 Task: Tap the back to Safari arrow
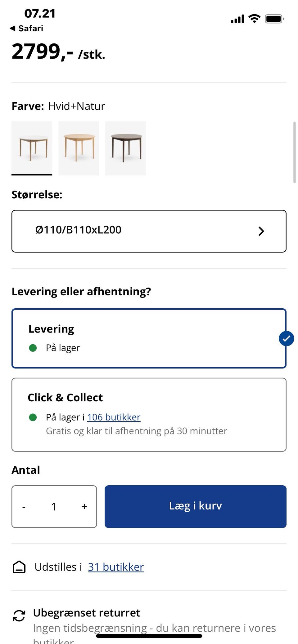coord(13,28)
